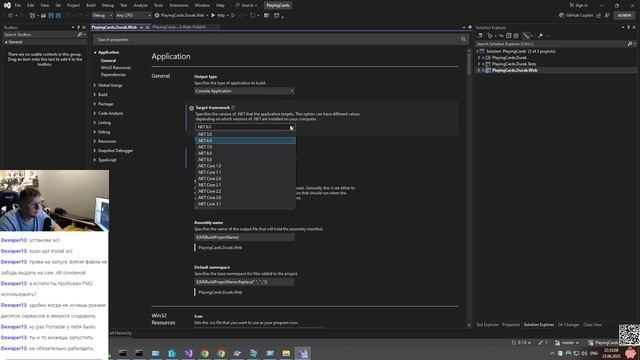Click the Visual Studio logo icon
Image resolution: width=640 pixels, height=360 pixels.
(7, 5)
